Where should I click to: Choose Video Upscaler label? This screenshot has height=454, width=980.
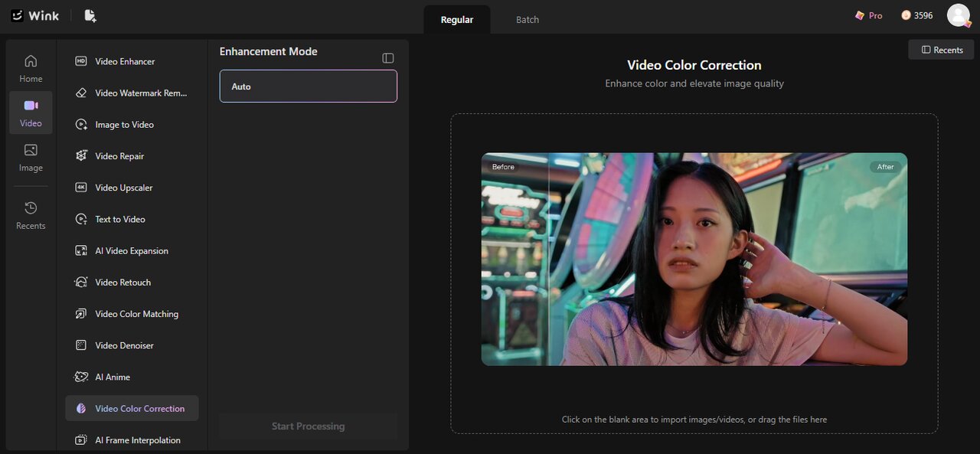[124, 188]
